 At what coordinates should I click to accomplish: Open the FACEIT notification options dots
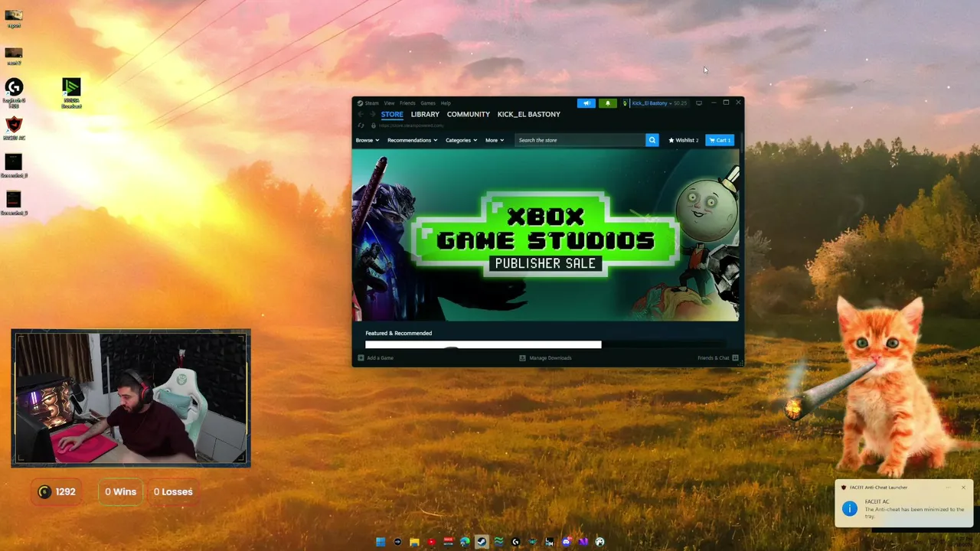[949, 487]
